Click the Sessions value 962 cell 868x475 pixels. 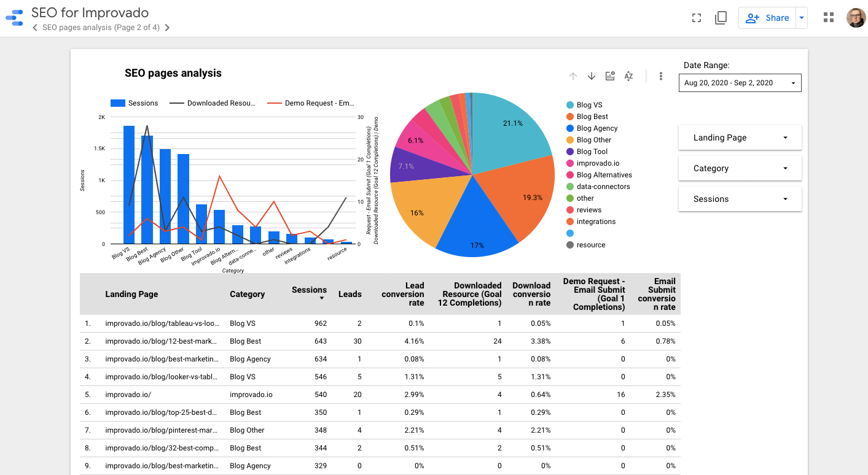321,323
